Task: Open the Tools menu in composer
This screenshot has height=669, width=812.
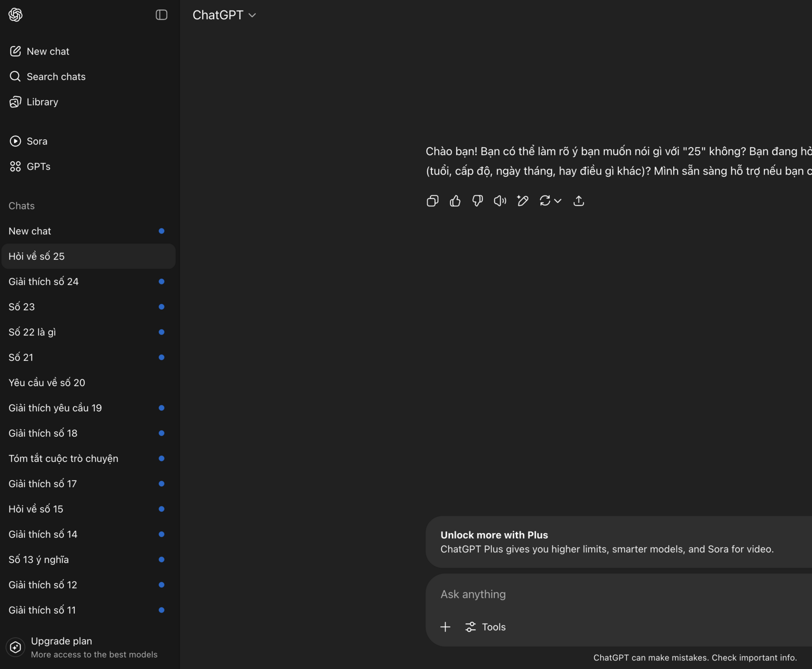Action: [485, 627]
